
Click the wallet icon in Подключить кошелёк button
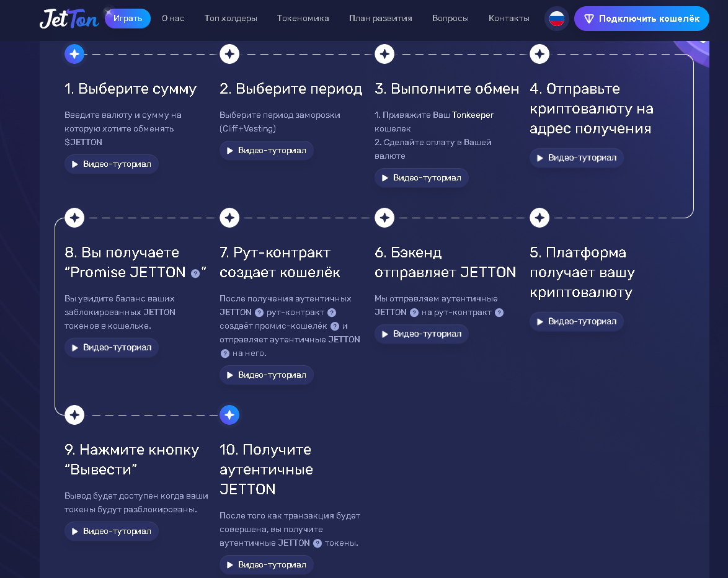coord(588,19)
